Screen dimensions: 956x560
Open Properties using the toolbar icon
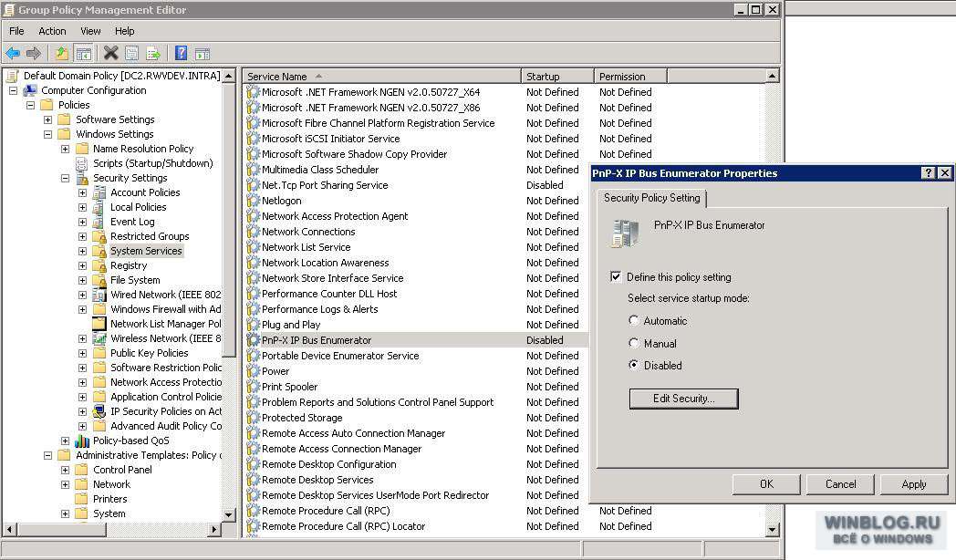(x=131, y=54)
